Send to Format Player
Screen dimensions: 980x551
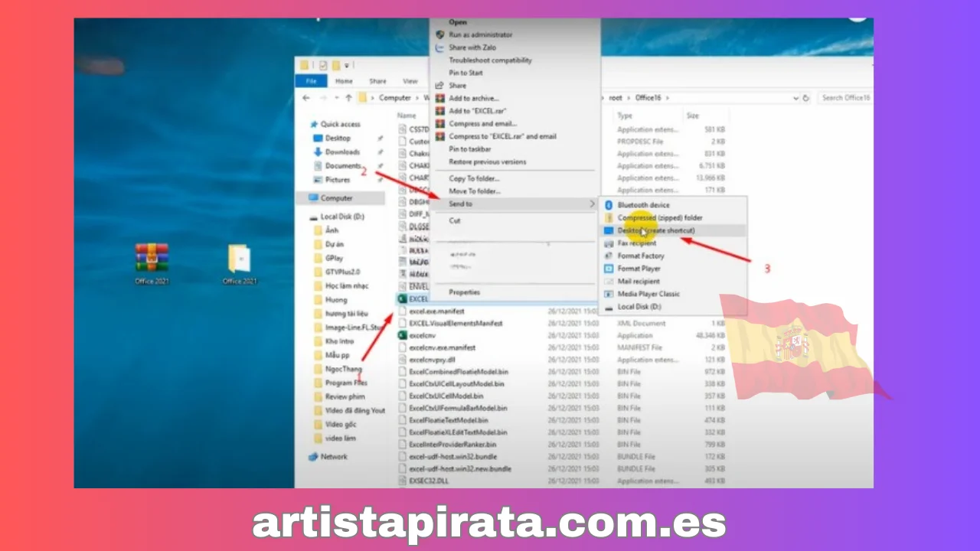[x=639, y=269]
